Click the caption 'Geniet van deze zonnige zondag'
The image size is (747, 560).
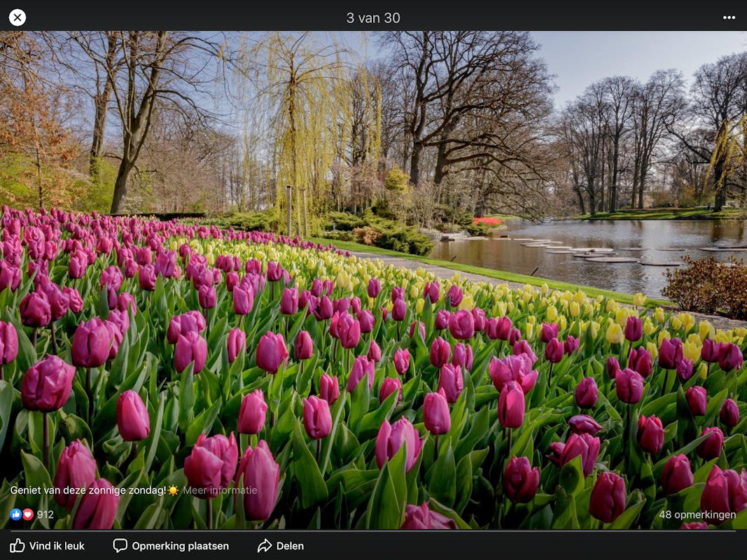pyautogui.click(x=88, y=490)
